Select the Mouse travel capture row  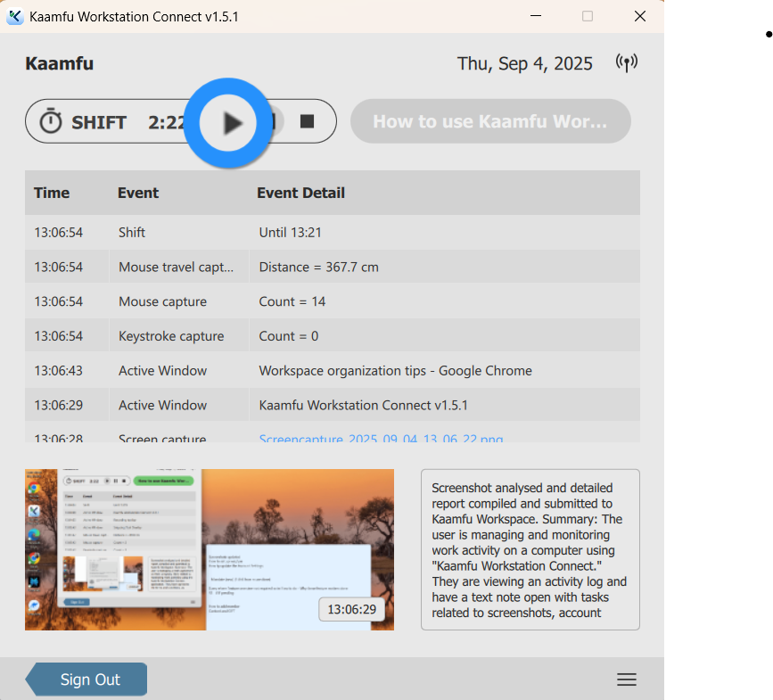pos(332,267)
